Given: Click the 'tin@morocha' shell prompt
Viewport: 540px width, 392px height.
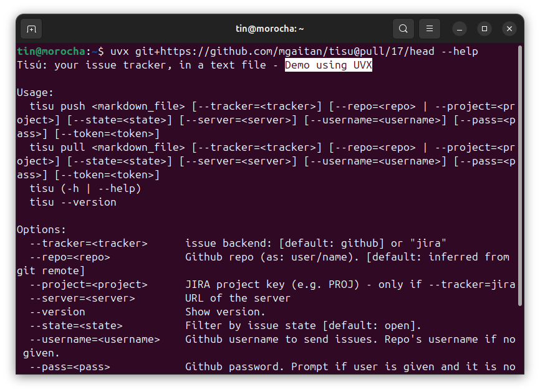Looking at the screenshot, I should (51, 52).
